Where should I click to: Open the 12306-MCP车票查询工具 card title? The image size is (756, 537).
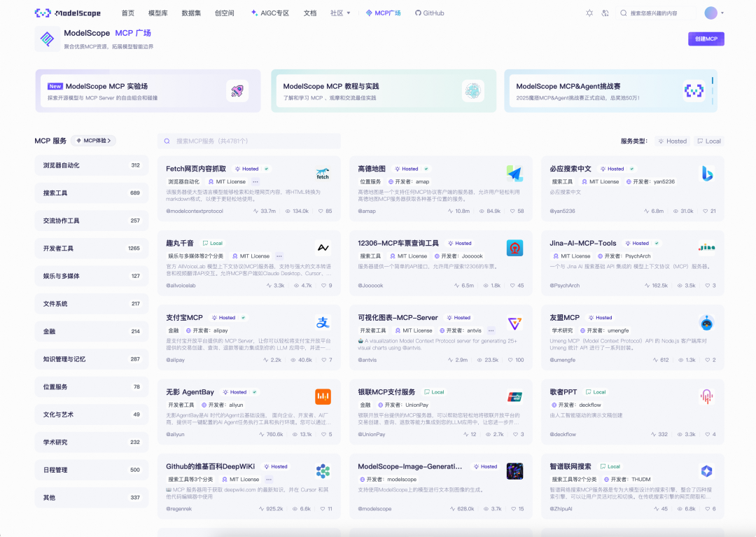(x=398, y=244)
